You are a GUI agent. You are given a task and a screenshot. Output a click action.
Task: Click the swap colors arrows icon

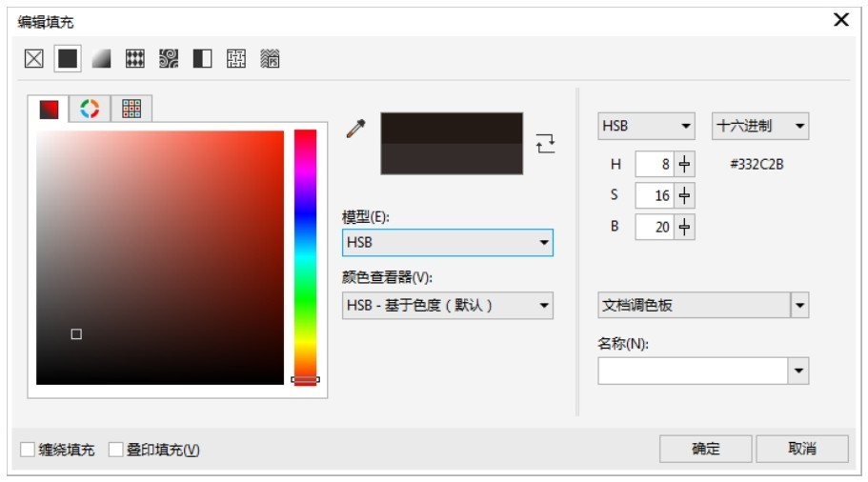tap(545, 143)
